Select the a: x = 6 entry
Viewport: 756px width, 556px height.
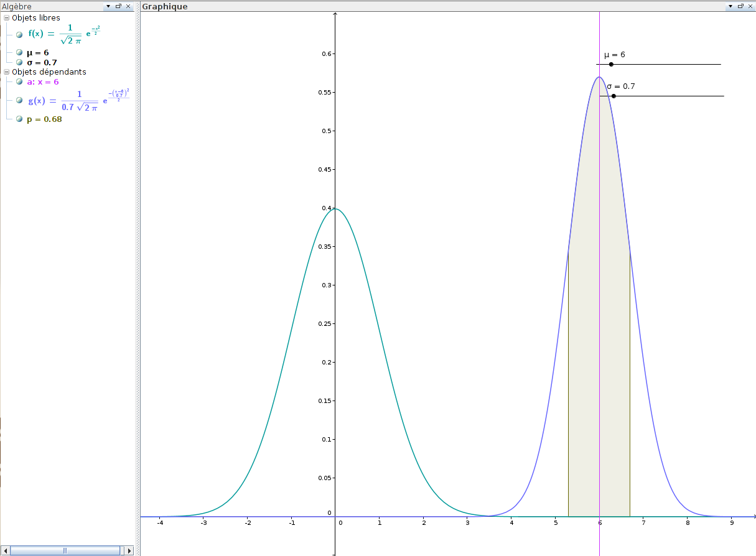pos(43,81)
